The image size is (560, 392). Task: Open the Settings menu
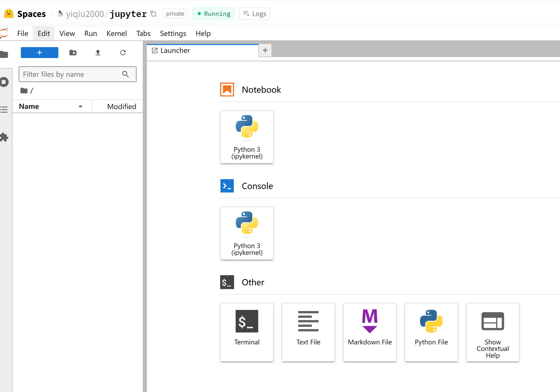173,33
